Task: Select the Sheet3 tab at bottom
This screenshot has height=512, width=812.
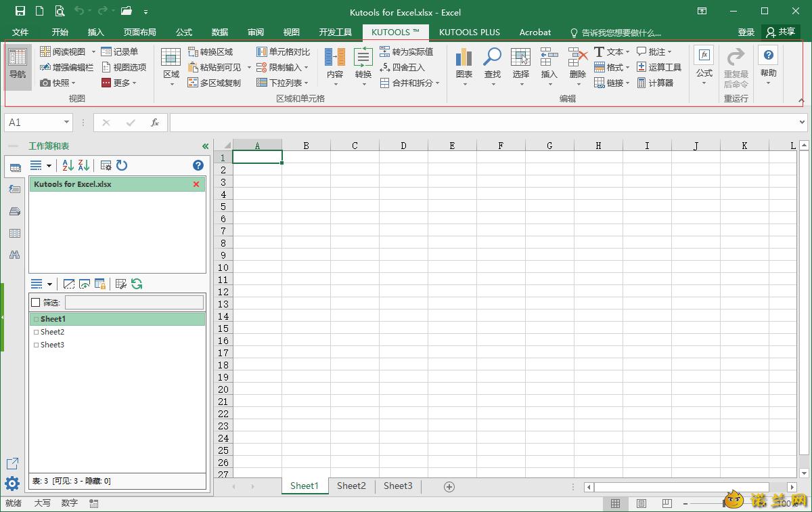Action: 398,486
